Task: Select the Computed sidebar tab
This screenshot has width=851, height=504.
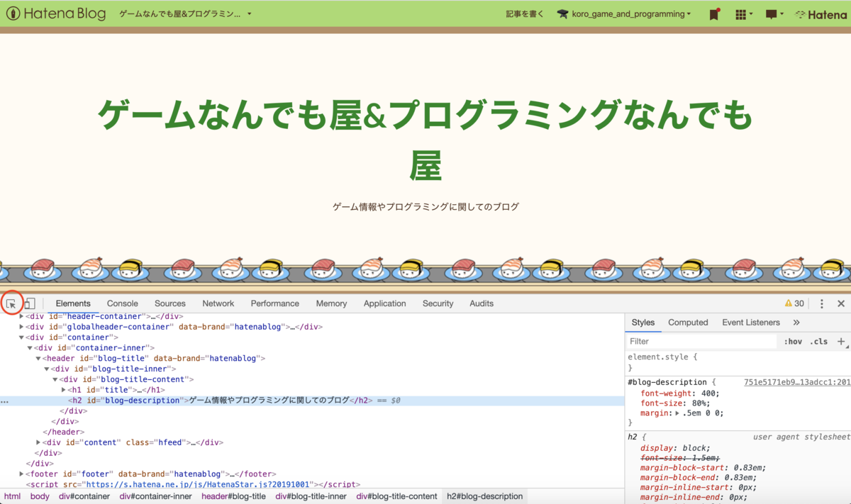Action: (688, 323)
